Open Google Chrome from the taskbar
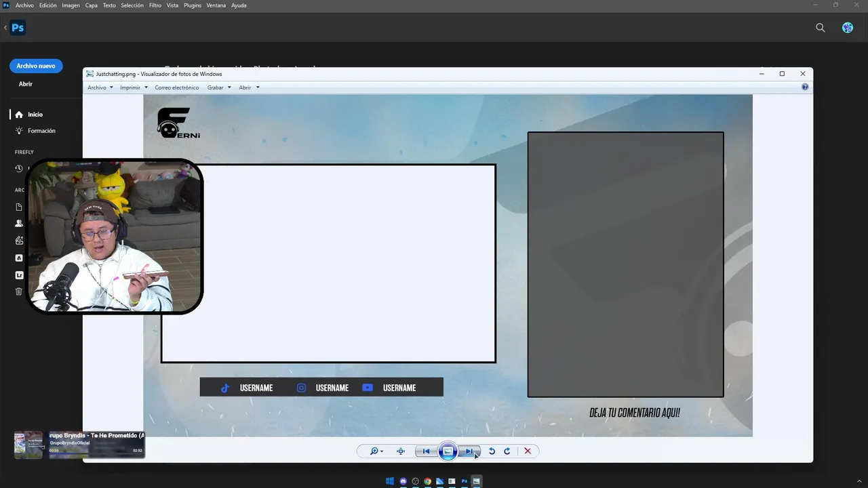Viewport: 868px width, 488px height. click(x=428, y=481)
